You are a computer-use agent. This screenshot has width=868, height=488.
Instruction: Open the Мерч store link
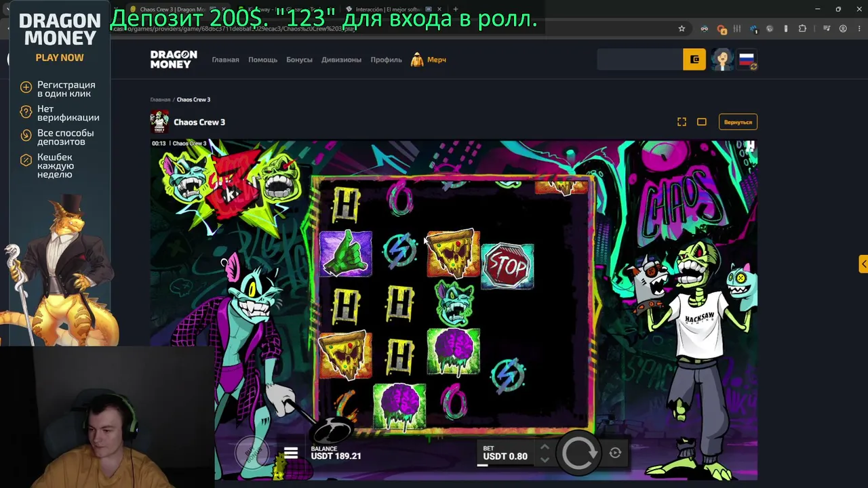click(x=429, y=60)
